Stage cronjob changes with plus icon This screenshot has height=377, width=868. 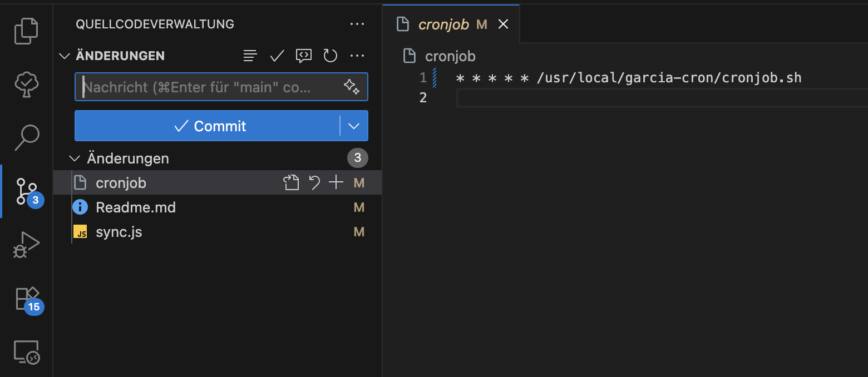click(336, 182)
